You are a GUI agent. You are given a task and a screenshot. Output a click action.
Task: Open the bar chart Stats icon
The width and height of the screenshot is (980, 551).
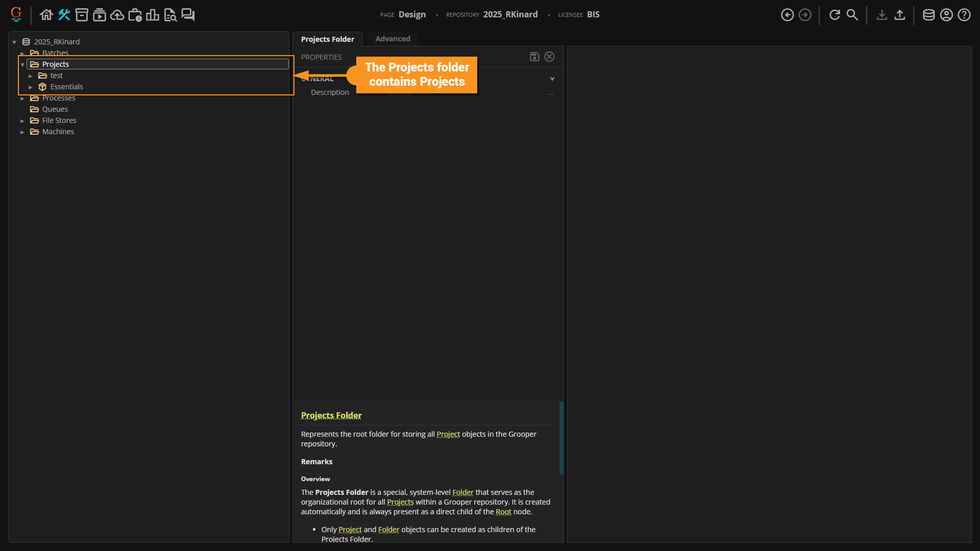152,15
